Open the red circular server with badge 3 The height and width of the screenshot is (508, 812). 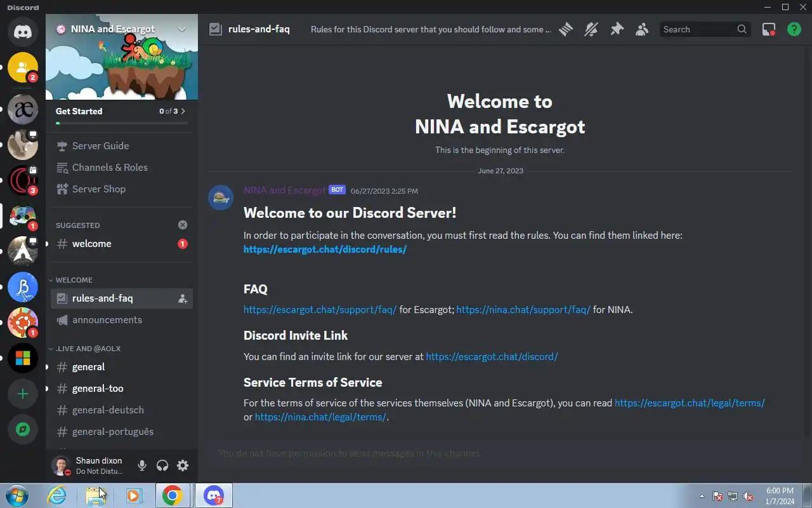pos(23,180)
